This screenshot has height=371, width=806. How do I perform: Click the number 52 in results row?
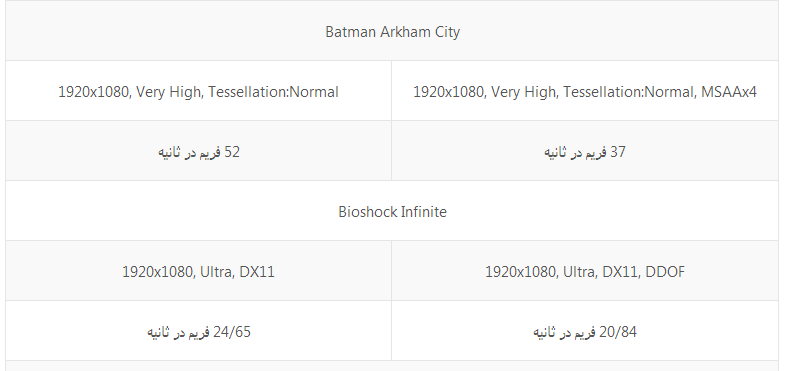(232, 152)
